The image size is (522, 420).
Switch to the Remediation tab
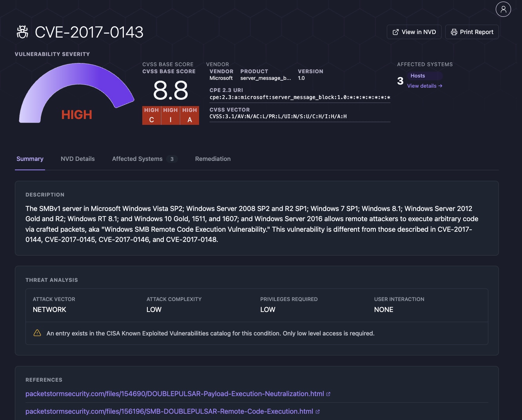click(213, 159)
